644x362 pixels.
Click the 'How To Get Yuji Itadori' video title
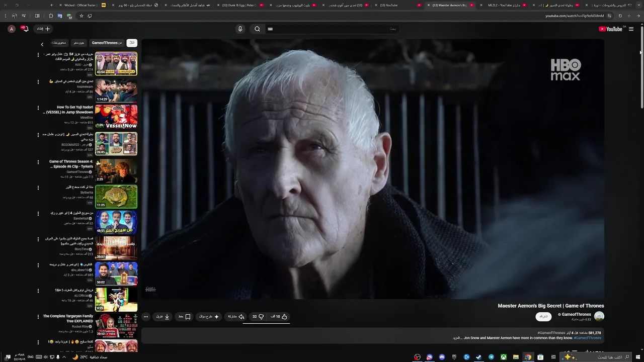(69, 110)
